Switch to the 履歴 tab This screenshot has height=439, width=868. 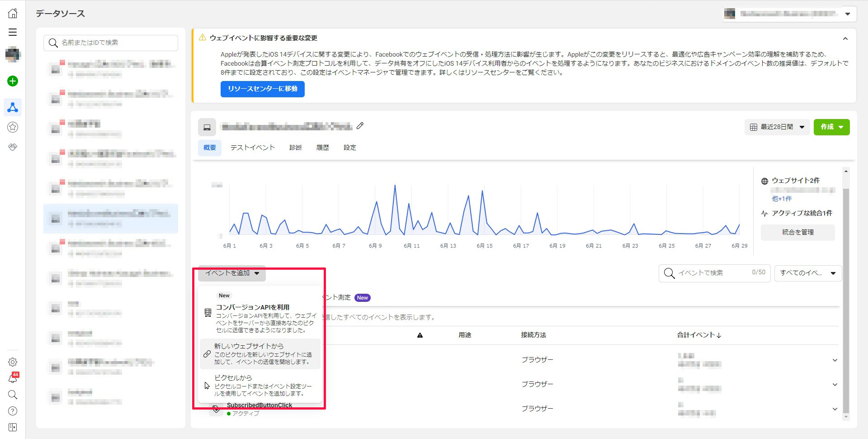(323, 148)
